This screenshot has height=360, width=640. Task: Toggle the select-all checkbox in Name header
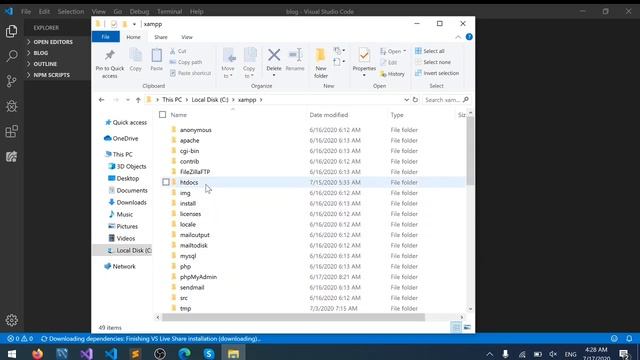162,115
